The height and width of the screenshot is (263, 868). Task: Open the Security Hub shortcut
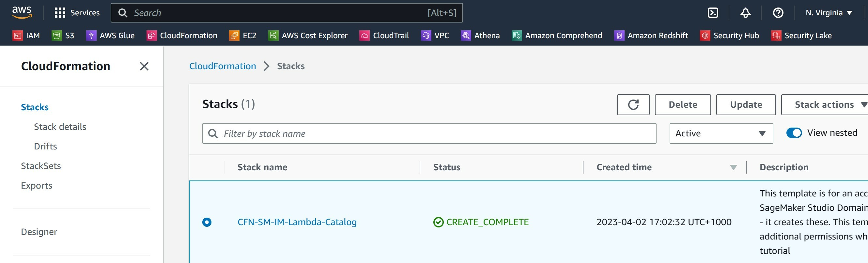(x=730, y=35)
